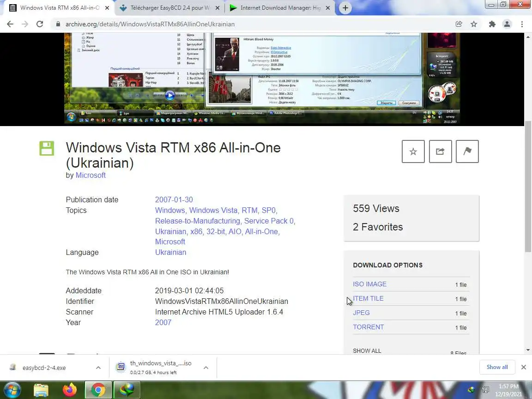The height and width of the screenshot is (399, 532).
Task: Click the JPEG download option
Action: click(361, 313)
